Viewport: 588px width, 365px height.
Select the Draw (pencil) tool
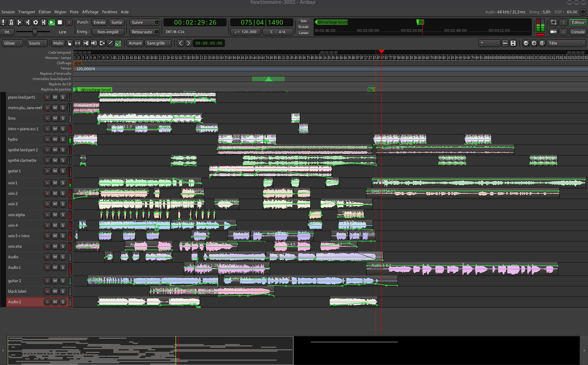click(x=110, y=43)
